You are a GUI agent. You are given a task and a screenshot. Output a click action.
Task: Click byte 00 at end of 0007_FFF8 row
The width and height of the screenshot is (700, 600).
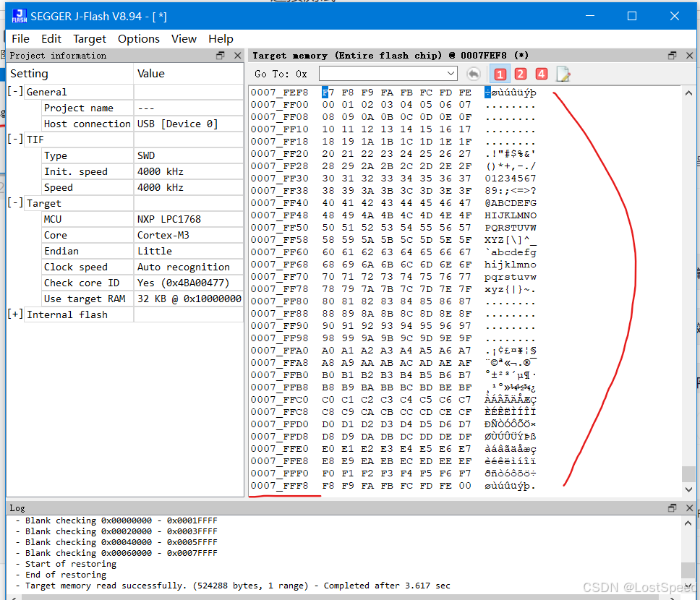pos(465,485)
